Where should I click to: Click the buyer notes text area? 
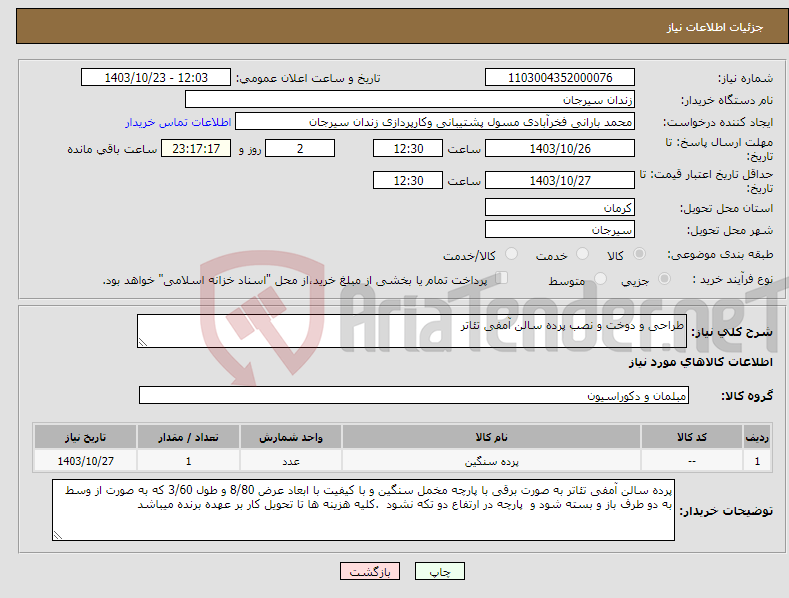pyautogui.click(x=363, y=510)
